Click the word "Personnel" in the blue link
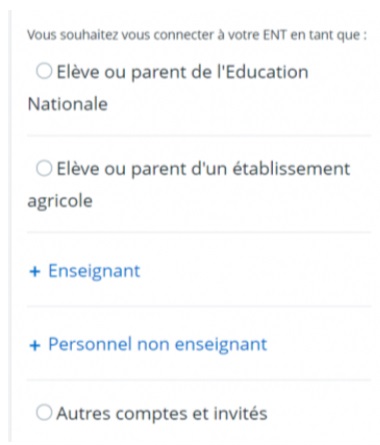380x445 pixels. pos(90,344)
